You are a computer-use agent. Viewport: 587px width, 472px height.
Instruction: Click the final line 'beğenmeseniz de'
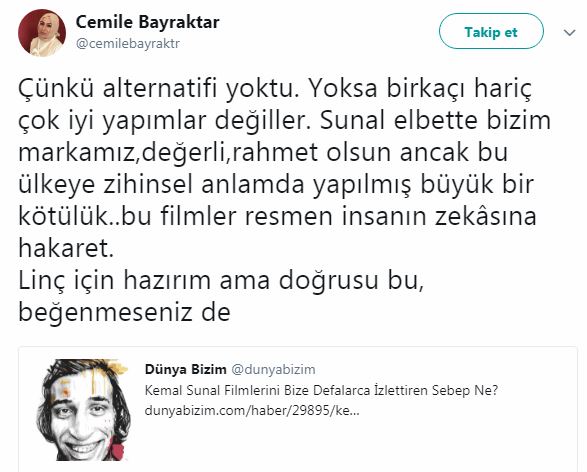pos(124,313)
